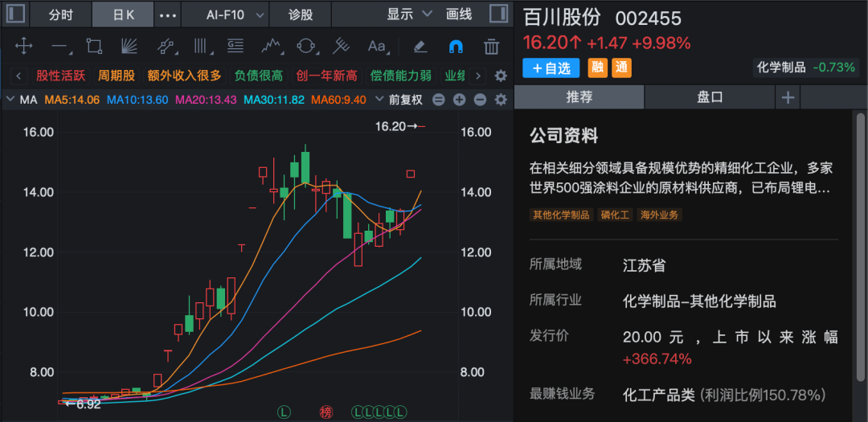
Task: Select the rectangle shape drawing tool
Action: coord(94,46)
